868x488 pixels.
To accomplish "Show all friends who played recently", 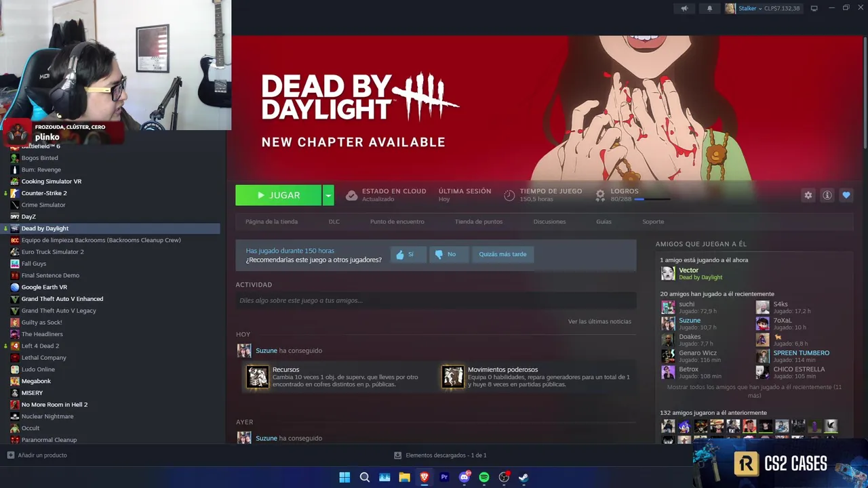I will (x=754, y=391).
